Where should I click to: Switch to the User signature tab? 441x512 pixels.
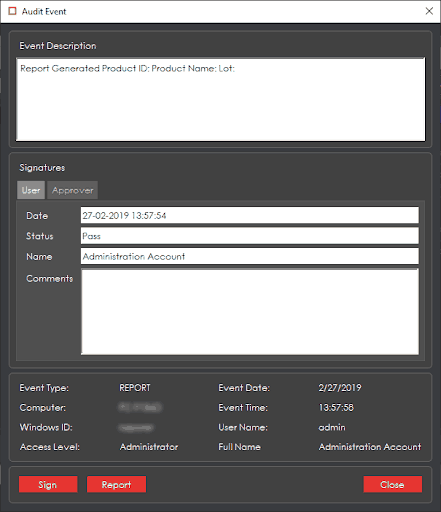pyautogui.click(x=31, y=190)
